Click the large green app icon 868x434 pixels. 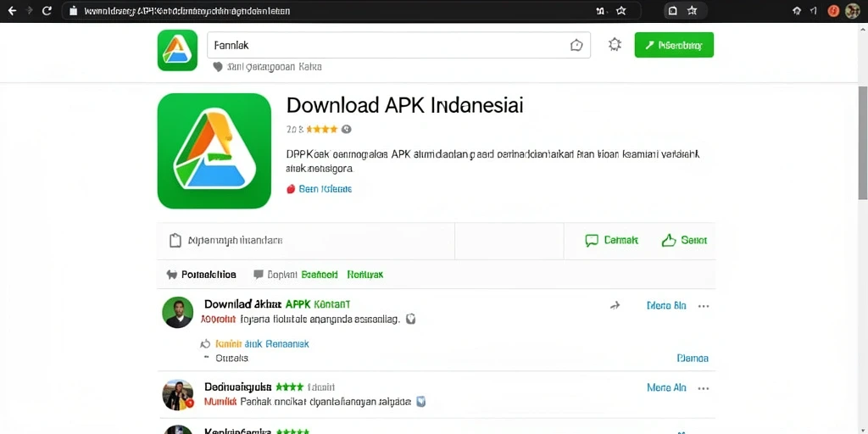[x=214, y=151]
